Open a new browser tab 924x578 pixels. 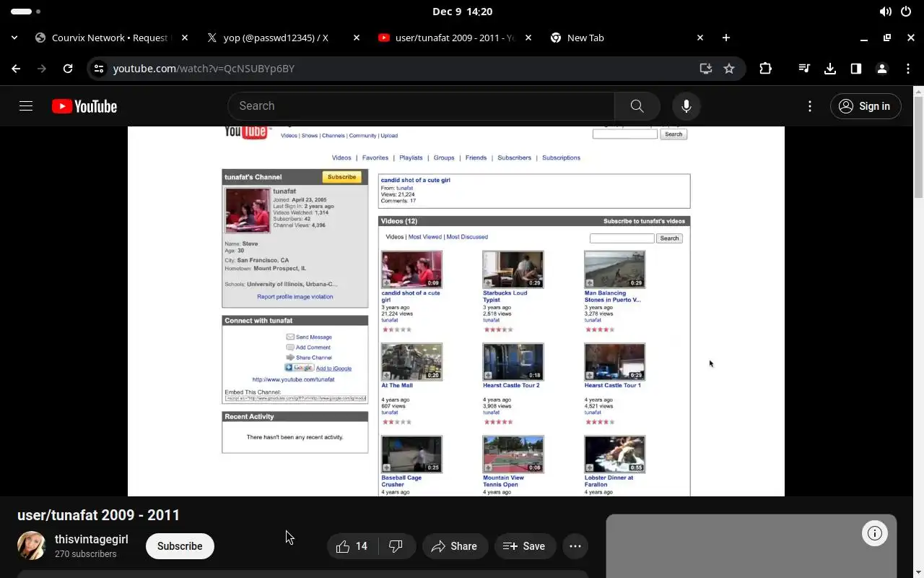point(726,38)
